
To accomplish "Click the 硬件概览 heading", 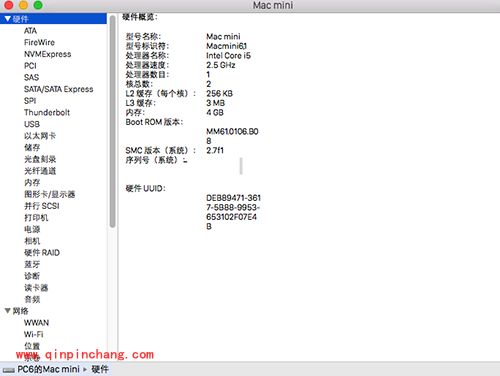I will pyautogui.click(x=140, y=17).
